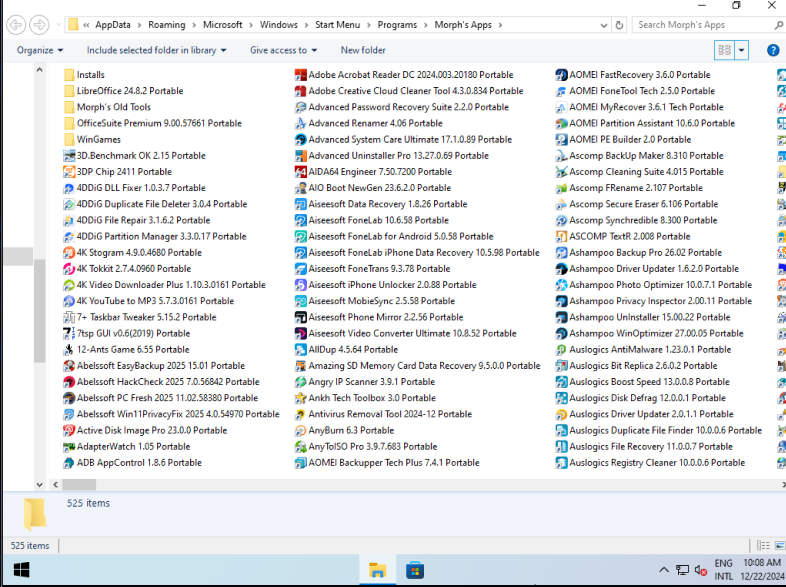The height and width of the screenshot is (587, 786).
Task: Change view using the view layout button
Action: click(x=725, y=50)
